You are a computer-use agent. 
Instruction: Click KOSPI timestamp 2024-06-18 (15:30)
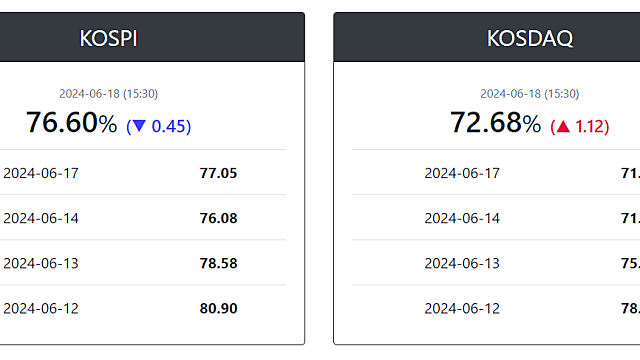tap(109, 94)
